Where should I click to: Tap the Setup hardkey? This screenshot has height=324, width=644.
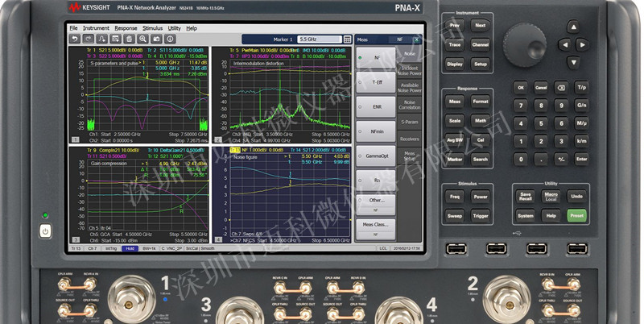tap(480, 64)
